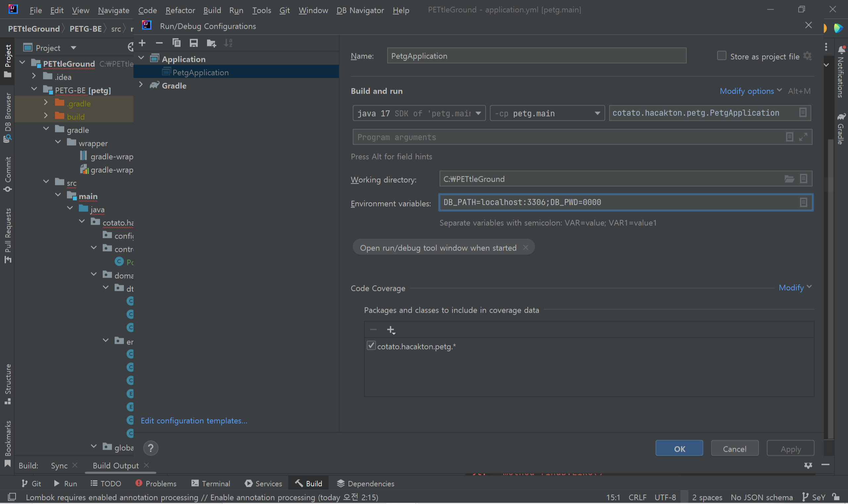This screenshot has width=848, height=504.
Task: Click the Save Configuration disk icon
Action: [x=194, y=43]
